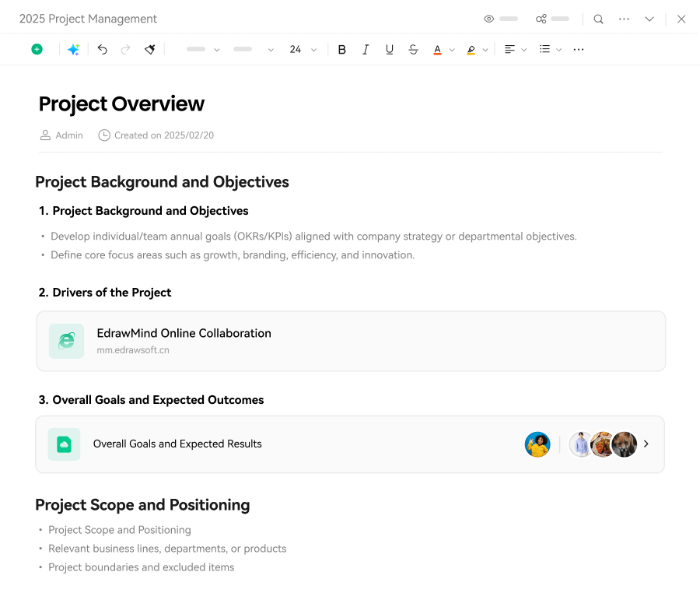Click the share icon in header
Viewport: 700px width, 593px height.
tap(541, 19)
